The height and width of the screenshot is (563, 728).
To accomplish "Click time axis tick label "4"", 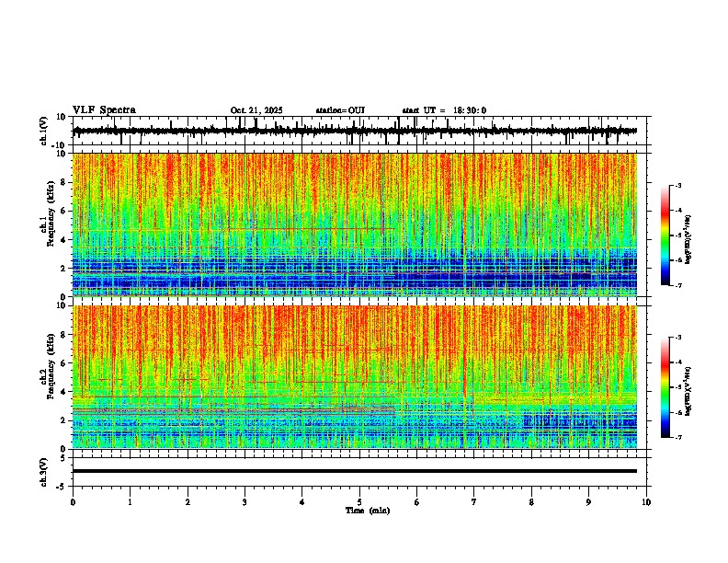I will point(302,502).
